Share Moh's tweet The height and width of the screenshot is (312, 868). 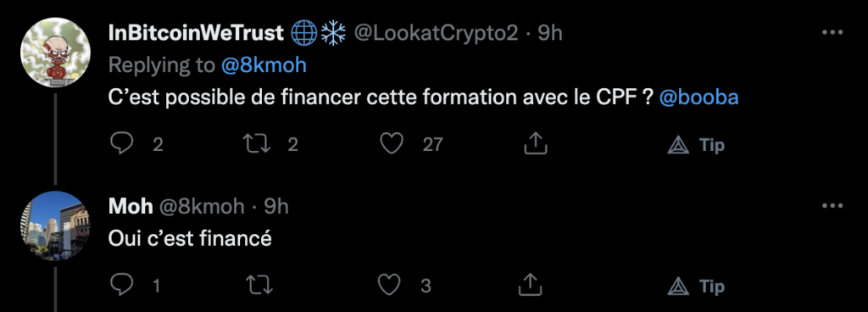(x=530, y=286)
